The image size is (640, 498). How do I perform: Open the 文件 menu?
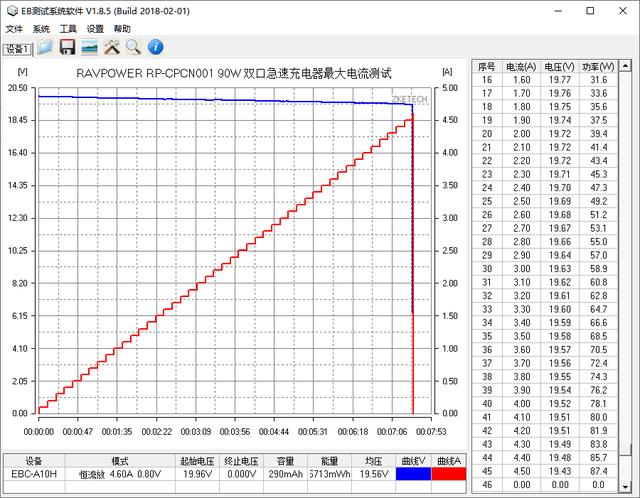tap(14, 29)
